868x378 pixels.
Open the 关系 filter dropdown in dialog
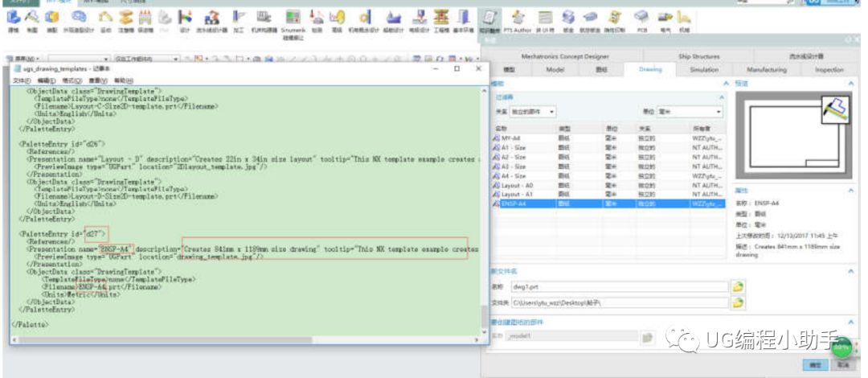pos(533,112)
